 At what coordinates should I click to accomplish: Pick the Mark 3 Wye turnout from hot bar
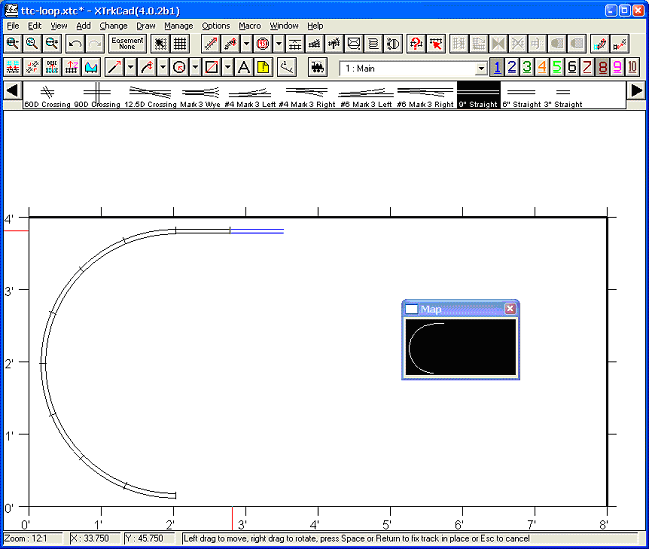pyautogui.click(x=200, y=96)
